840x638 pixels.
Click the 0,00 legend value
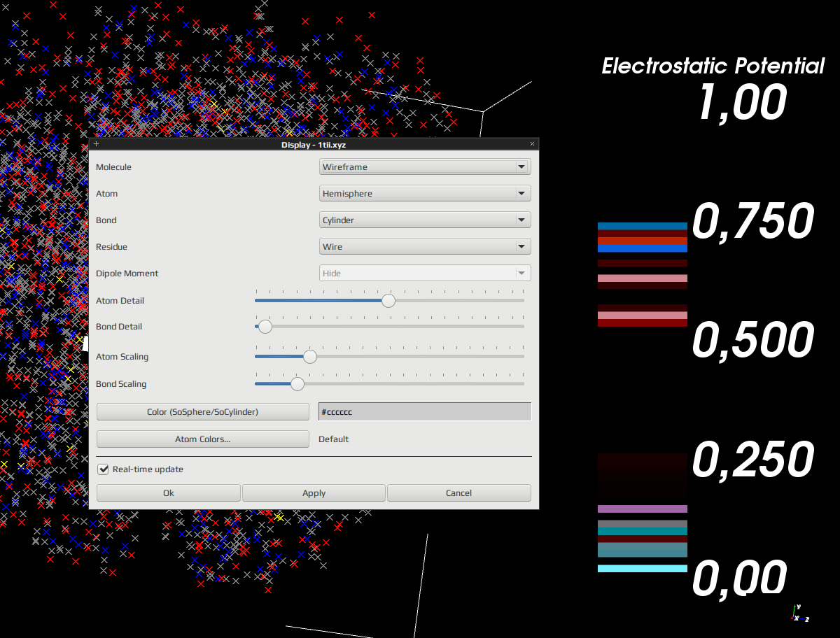click(740, 579)
